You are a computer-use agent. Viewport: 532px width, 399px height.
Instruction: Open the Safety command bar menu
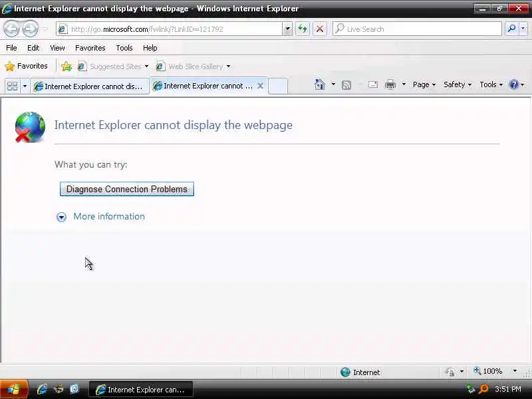(x=458, y=84)
